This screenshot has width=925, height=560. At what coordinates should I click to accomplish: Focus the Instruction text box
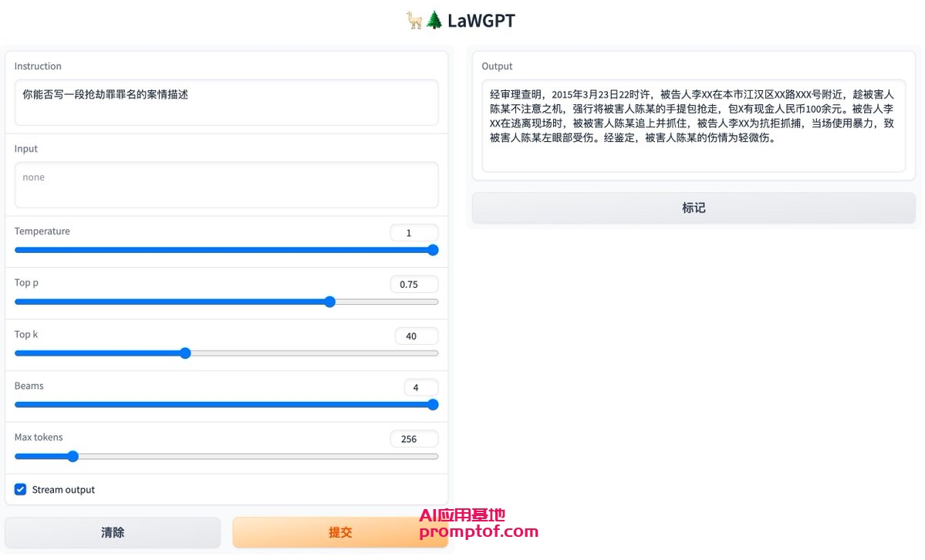[x=226, y=102]
